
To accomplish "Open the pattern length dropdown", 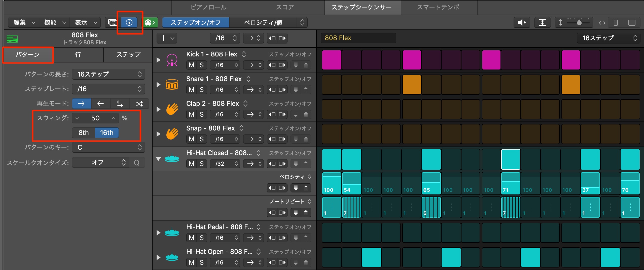I will tap(109, 74).
